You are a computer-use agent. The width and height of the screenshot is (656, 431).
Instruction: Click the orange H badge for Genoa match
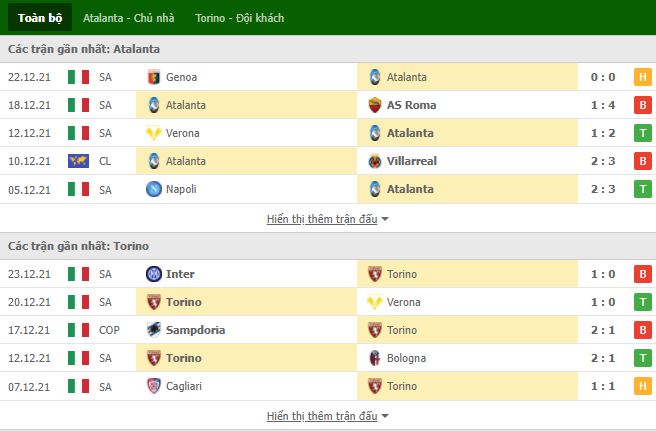pyautogui.click(x=643, y=77)
